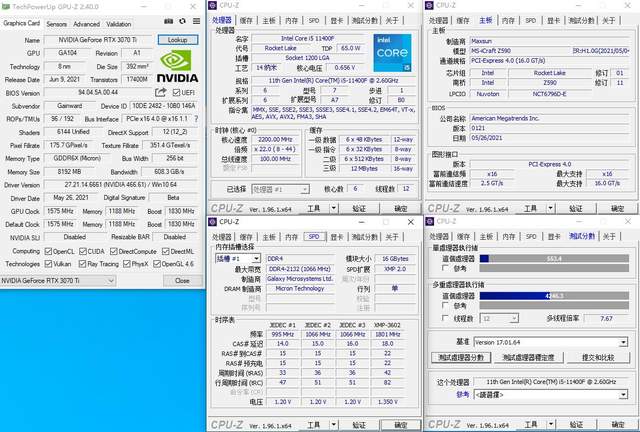
Task: Toggle the DirectML checkbox
Action: pyautogui.click(x=165, y=251)
